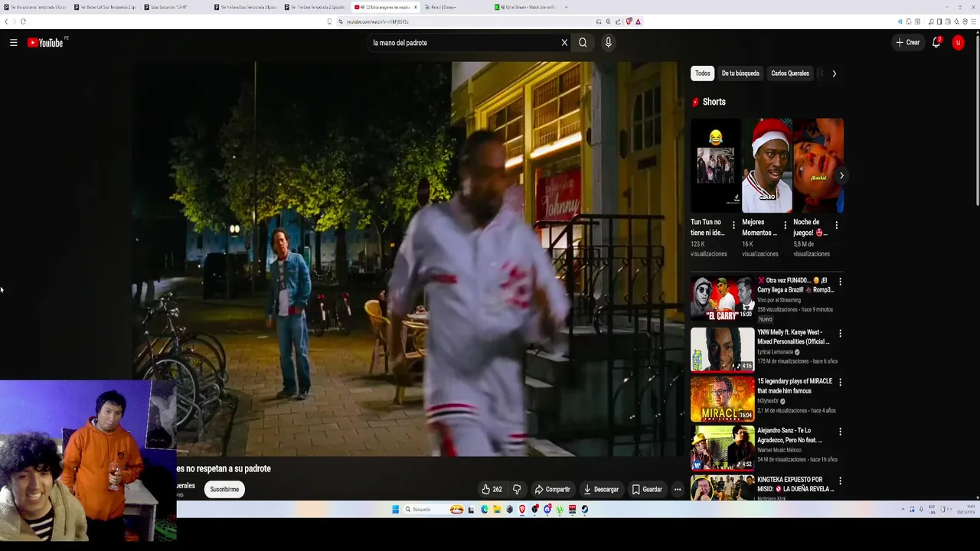Download the video via Descargar

[601, 489]
